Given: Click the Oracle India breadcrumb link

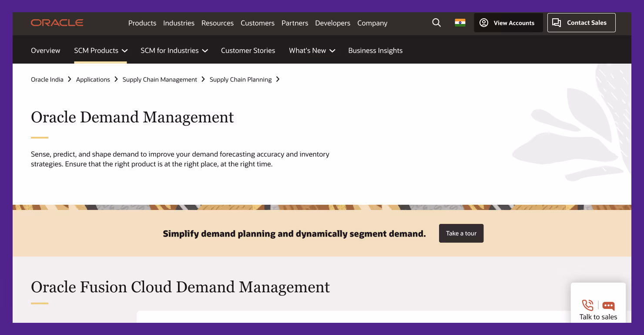Looking at the screenshot, I should 47,79.
